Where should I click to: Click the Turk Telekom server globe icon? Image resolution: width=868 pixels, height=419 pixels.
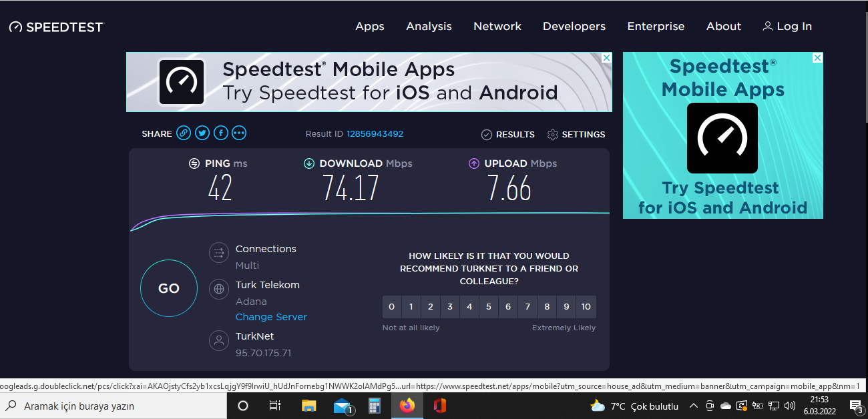tap(219, 289)
